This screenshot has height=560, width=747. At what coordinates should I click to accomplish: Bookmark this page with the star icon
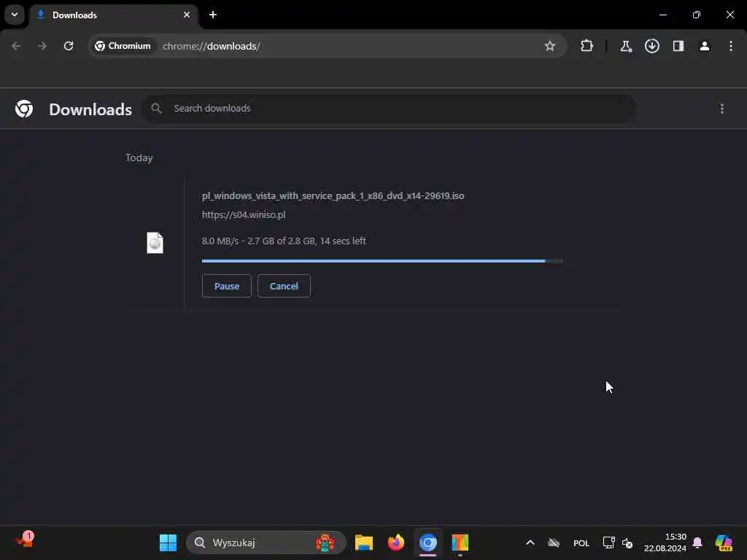tap(550, 46)
